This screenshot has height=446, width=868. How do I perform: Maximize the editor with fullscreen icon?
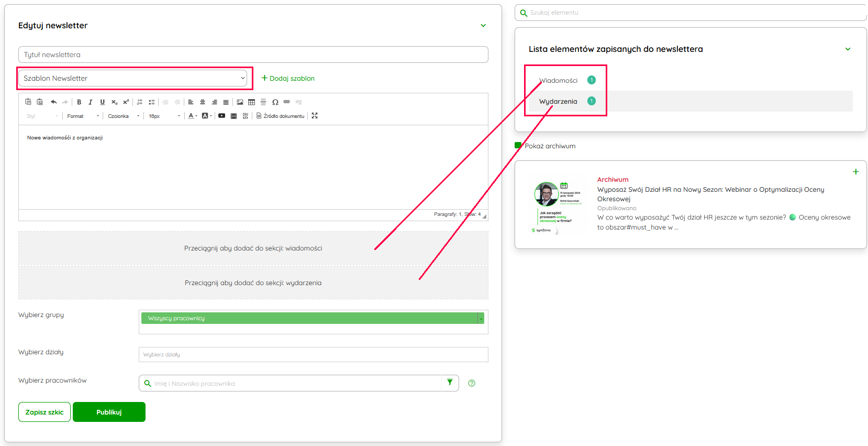pos(315,116)
